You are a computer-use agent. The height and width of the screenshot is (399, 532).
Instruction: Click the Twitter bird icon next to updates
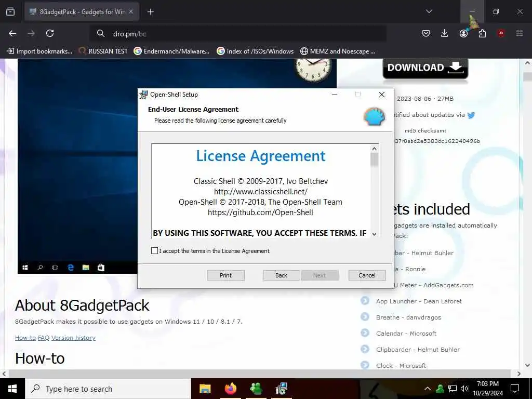(x=471, y=115)
